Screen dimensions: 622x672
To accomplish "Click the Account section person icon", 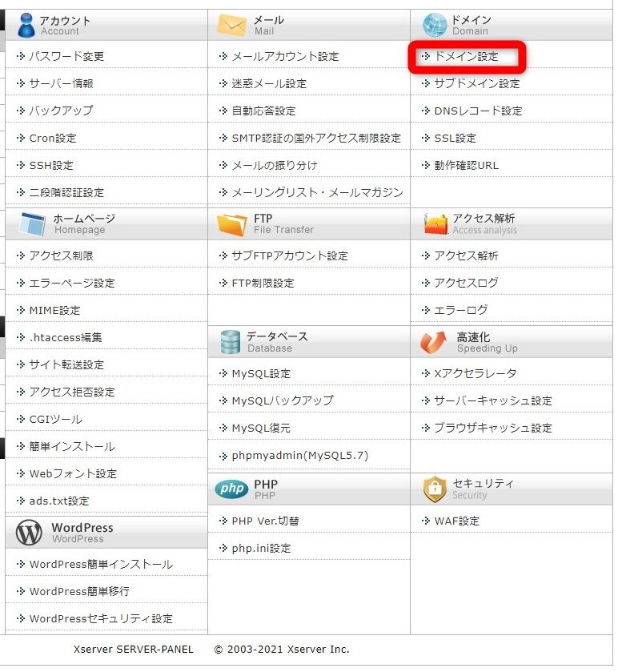I will (x=26, y=26).
